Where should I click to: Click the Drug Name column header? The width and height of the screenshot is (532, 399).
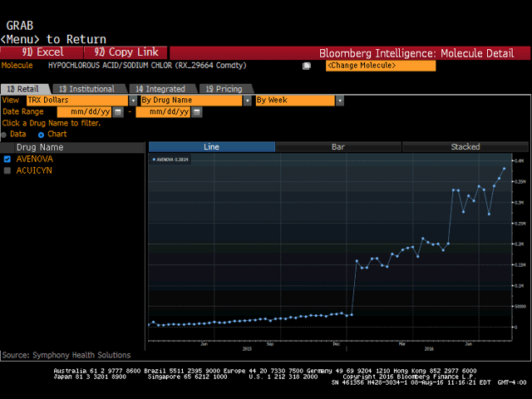[72, 147]
